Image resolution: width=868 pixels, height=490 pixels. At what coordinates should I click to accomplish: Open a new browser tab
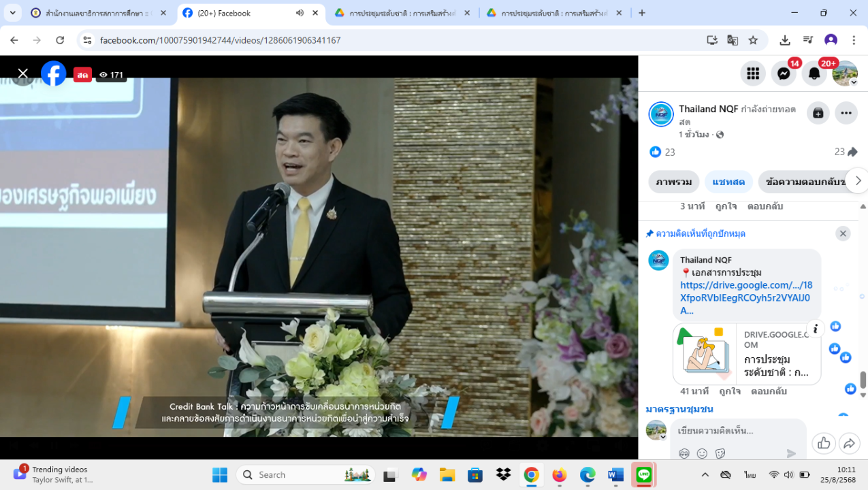pos(641,13)
